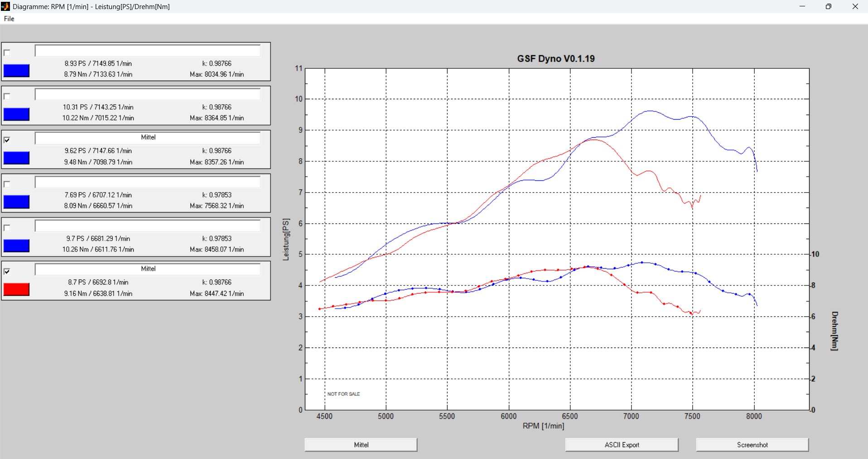Open the red color swatch of 8.7 PS run
The width and height of the screenshot is (868, 459).
[x=16, y=289]
